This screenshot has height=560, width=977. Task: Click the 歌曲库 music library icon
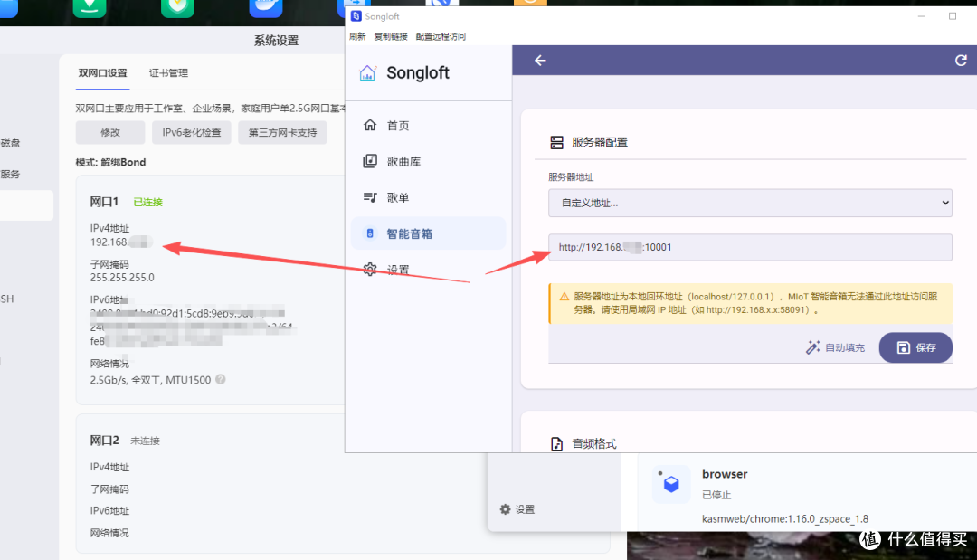click(370, 161)
